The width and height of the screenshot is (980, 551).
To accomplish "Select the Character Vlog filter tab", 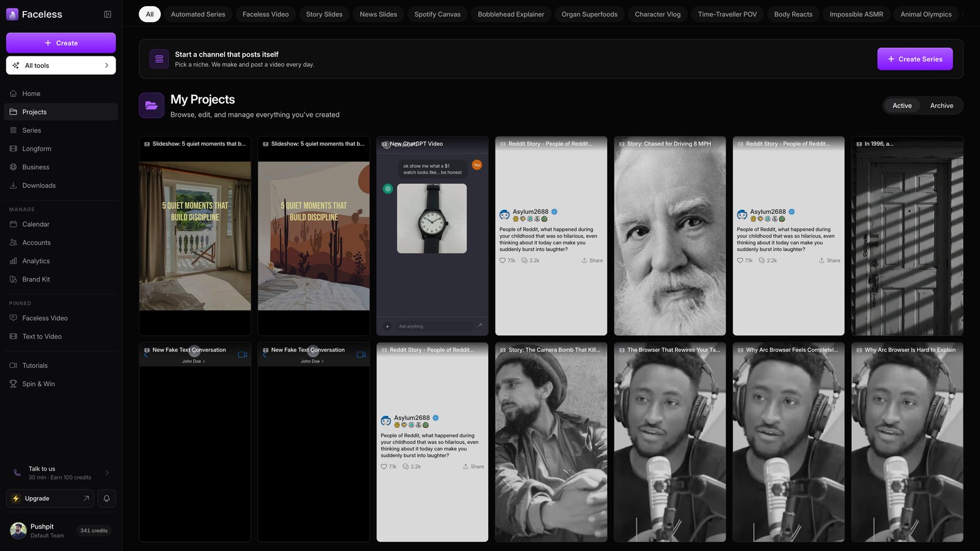I will click(658, 14).
